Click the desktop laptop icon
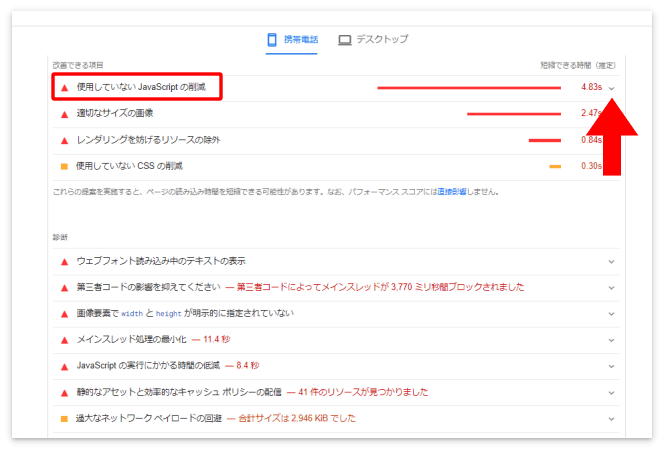Viewport: 664px width, 451px height. (345, 40)
